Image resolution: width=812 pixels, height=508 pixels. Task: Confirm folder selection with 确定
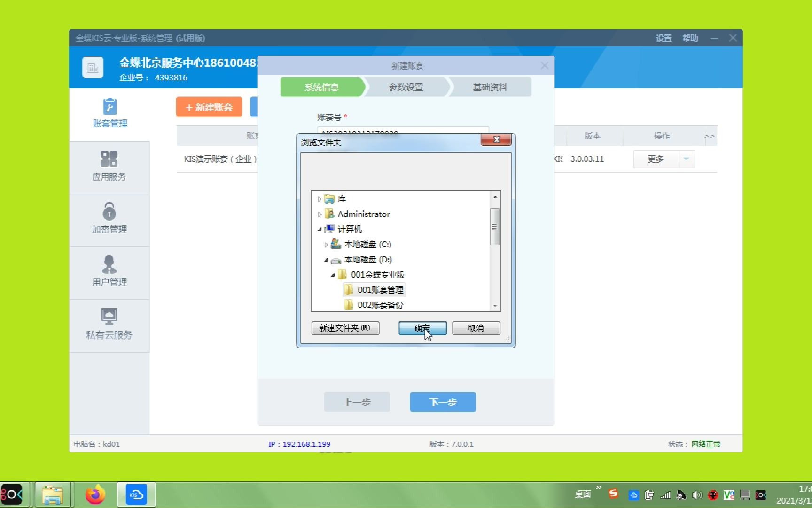point(422,328)
